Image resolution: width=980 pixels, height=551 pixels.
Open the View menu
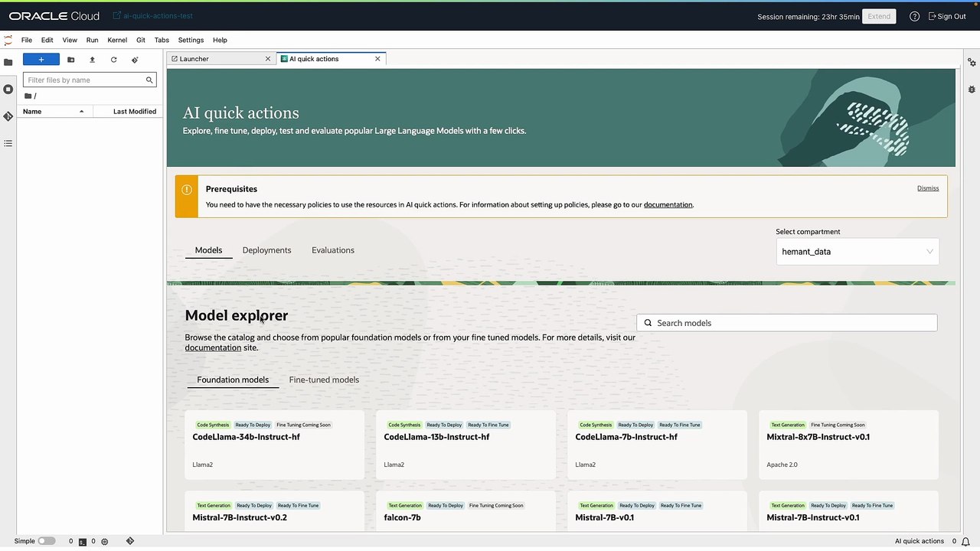click(x=70, y=40)
